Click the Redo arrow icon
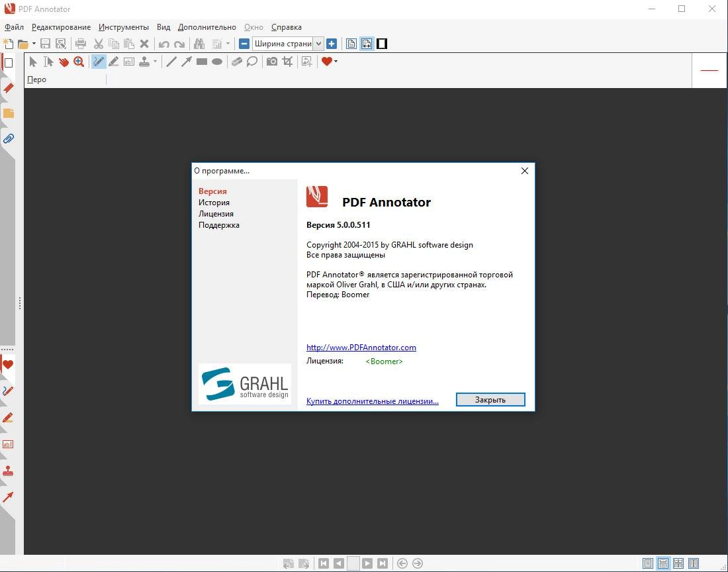Image resolution: width=728 pixels, height=572 pixels. pos(179,44)
